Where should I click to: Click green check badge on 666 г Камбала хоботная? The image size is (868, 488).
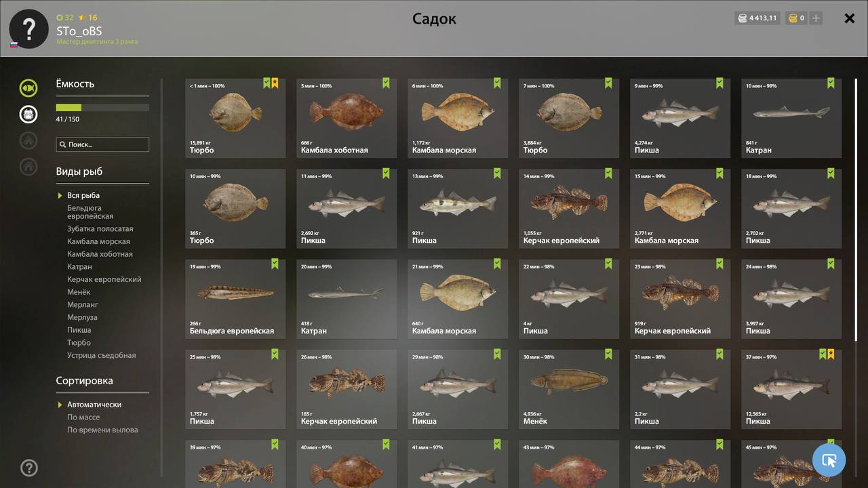(x=386, y=83)
